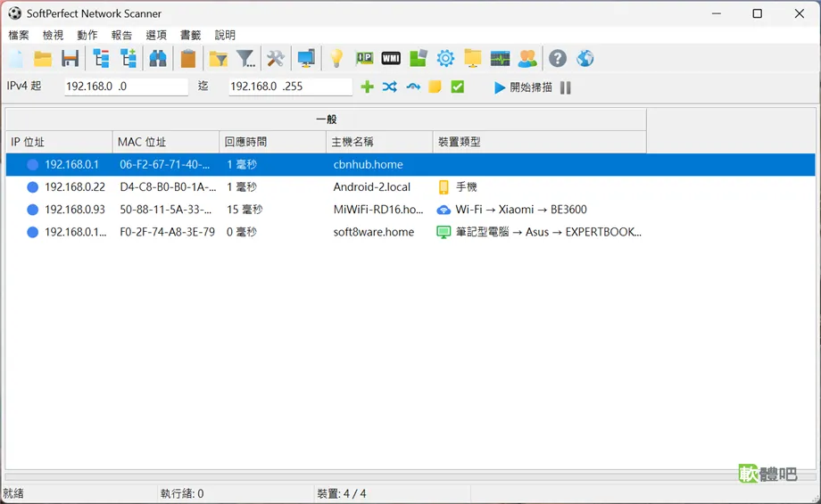
Task: Open a saved scan with folder icon
Action: click(43, 59)
